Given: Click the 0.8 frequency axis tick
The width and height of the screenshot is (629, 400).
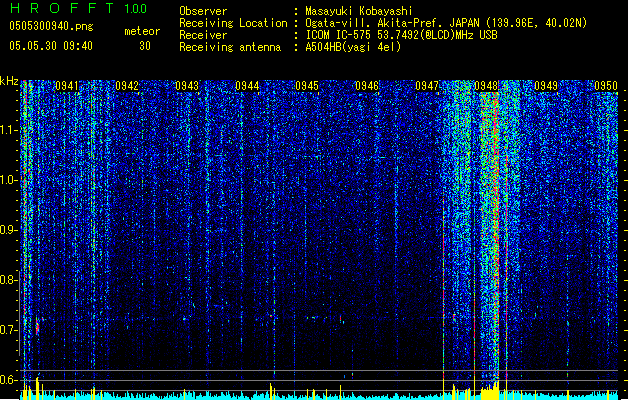Looking at the screenshot, I should click(8, 280).
